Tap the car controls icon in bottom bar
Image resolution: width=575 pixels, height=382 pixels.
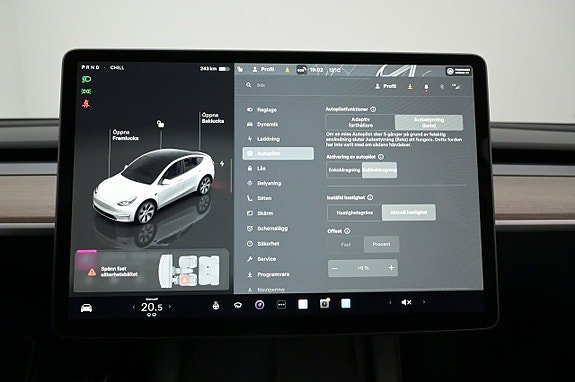tap(87, 308)
